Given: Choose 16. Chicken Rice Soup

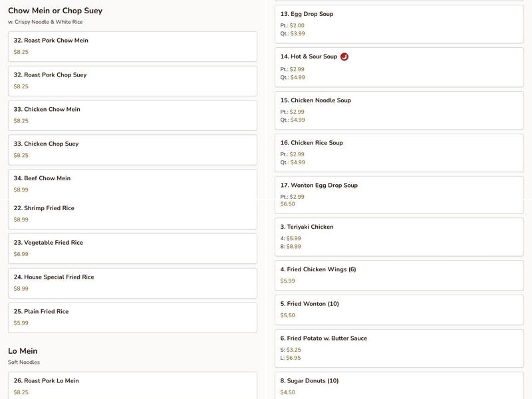Looking at the screenshot, I should click(x=399, y=153).
